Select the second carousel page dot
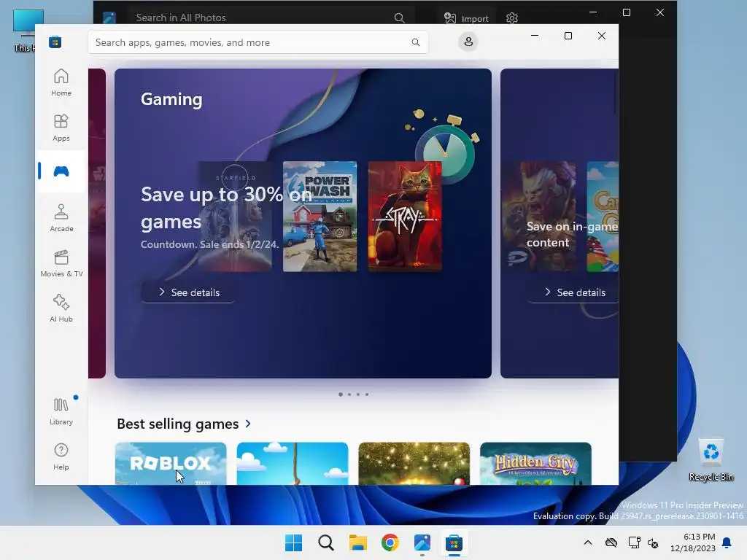Screen dimensions: 747x560 349,394
